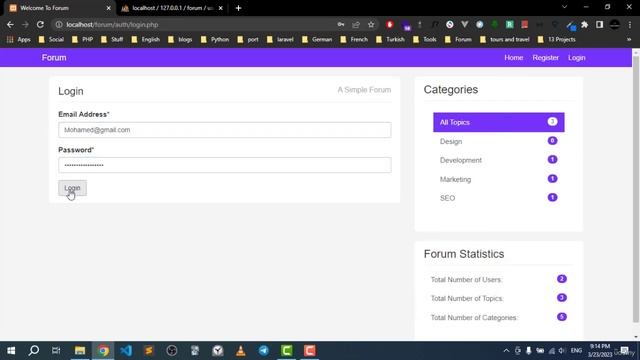
Task: Select the SEO category
Action: [x=498, y=198]
